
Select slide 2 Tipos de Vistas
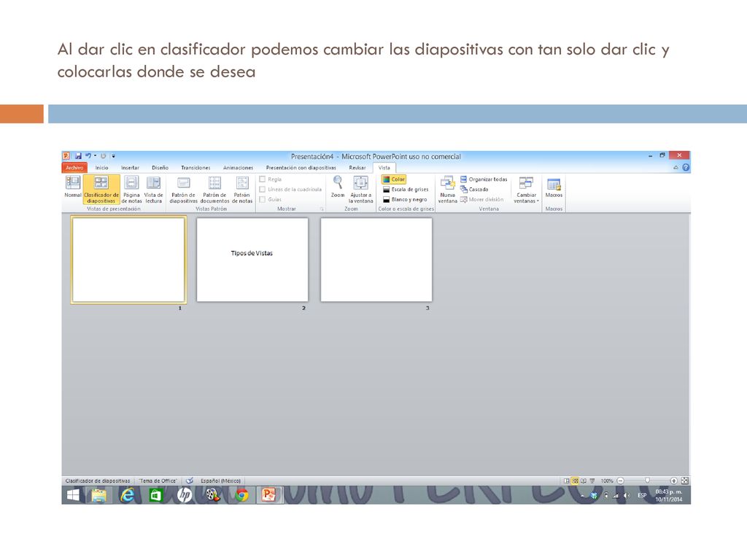coord(252,260)
